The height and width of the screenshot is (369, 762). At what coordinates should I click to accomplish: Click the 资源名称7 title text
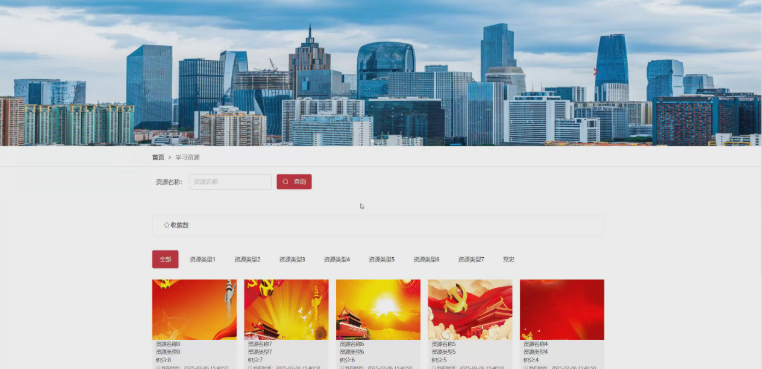[x=260, y=344]
